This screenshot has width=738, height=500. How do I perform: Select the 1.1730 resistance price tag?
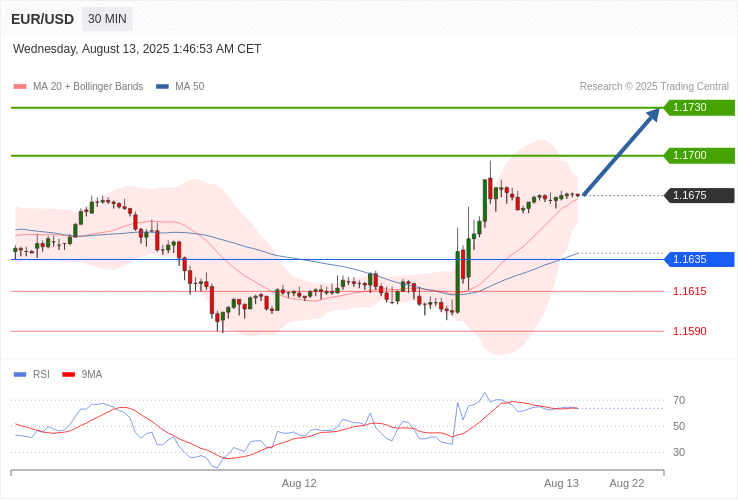699,107
